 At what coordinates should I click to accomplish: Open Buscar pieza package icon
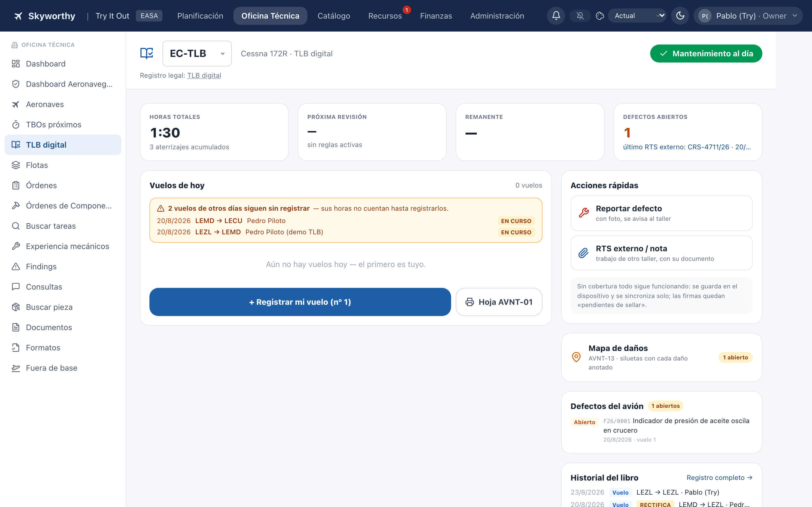pyautogui.click(x=16, y=307)
